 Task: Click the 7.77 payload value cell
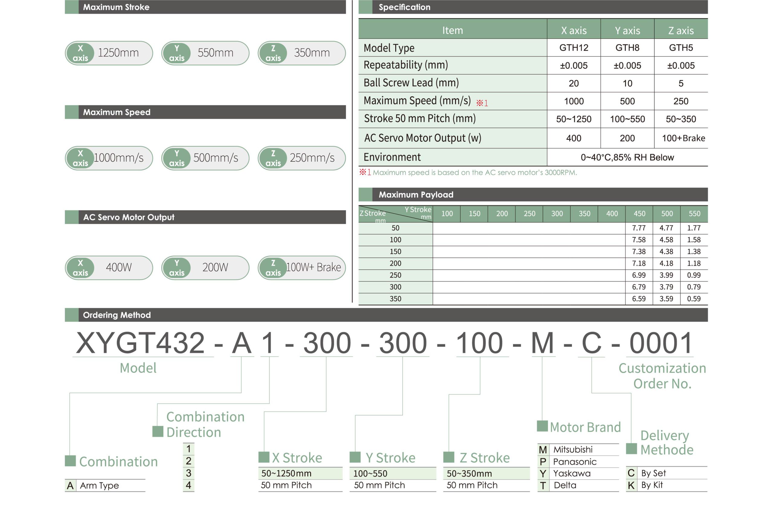638,228
